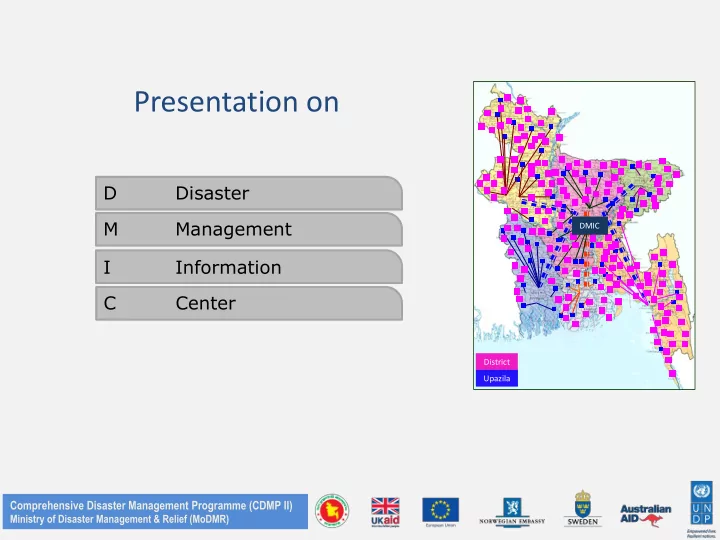The width and height of the screenshot is (720, 540).
Task: Click 'Ministry of Disaster Management & Relief (MoDMR)' text
Action: click(x=119, y=519)
